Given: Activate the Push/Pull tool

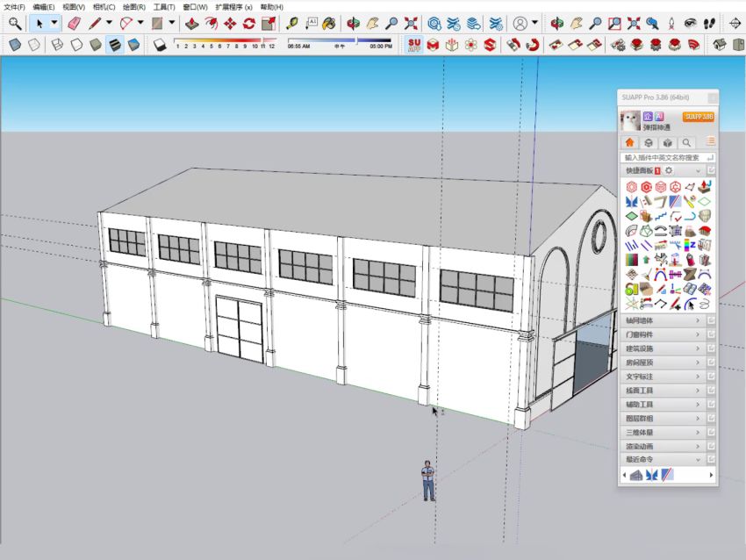Looking at the screenshot, I should [192, 24].
